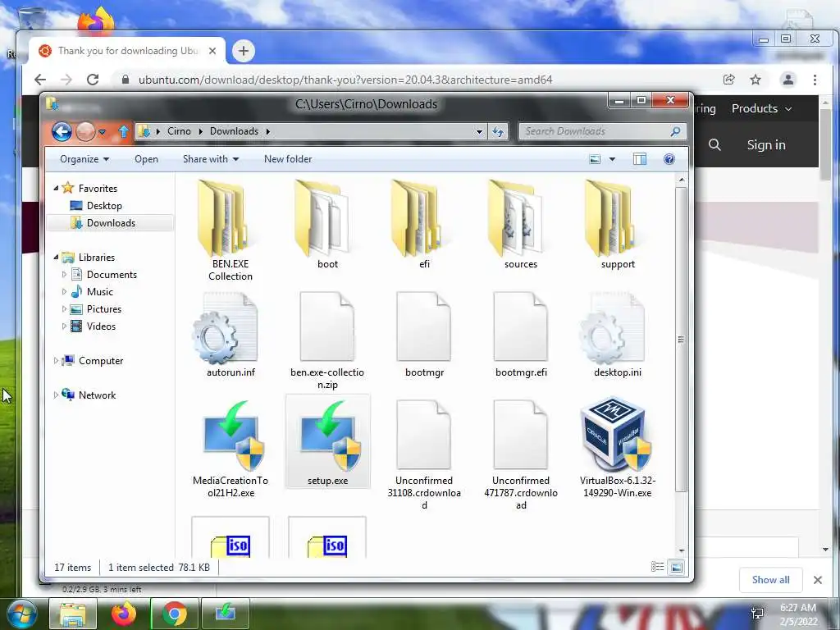The height and width of the screenshot is (630, 840).
Task: Open Windows Explorer taskbar icon
Action: pos(72,614)
